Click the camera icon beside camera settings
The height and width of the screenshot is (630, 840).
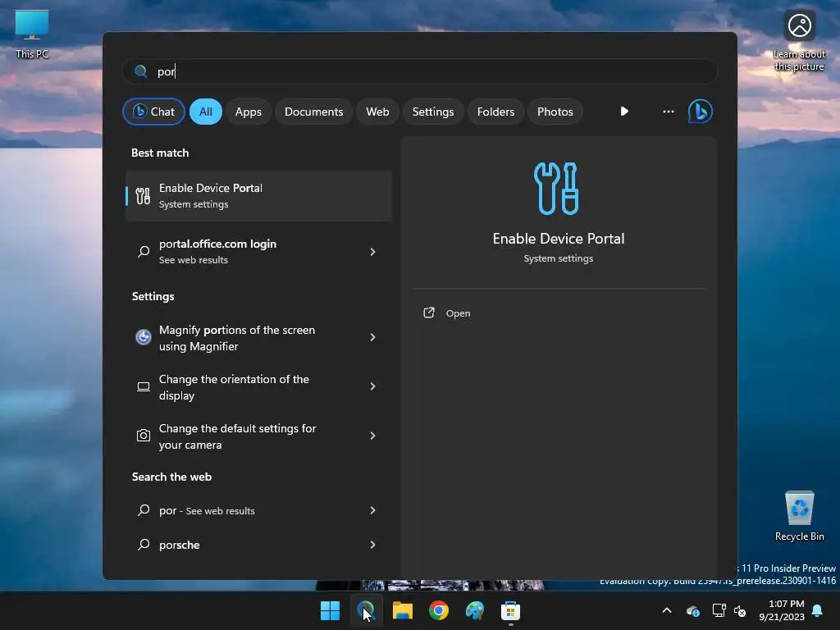click(143, 435)
